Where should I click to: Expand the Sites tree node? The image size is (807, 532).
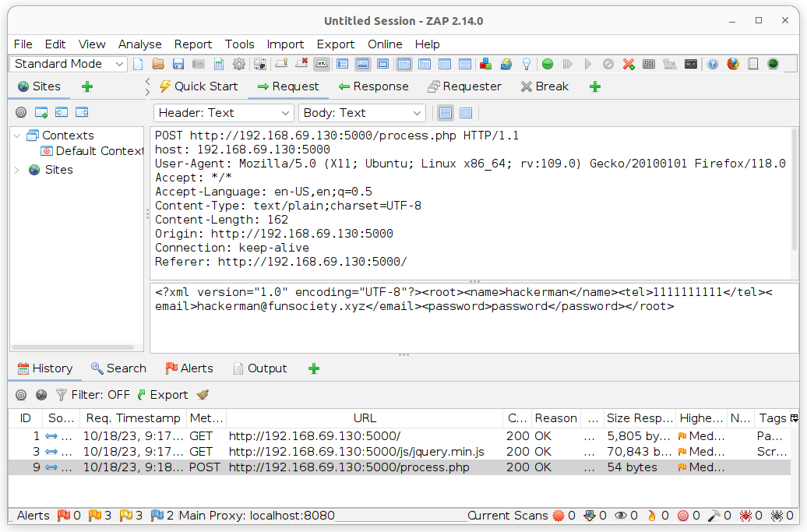(18, 170)
